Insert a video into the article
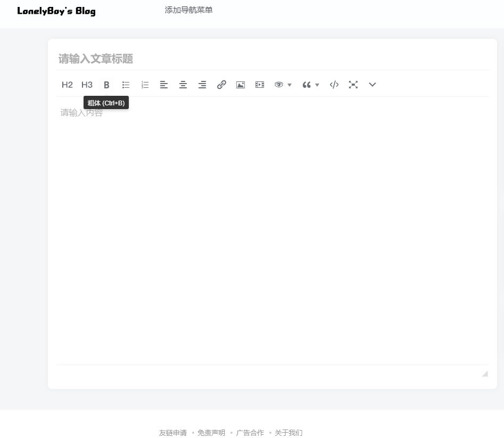Viewport: 504px width, 438px height. [260, 85]
